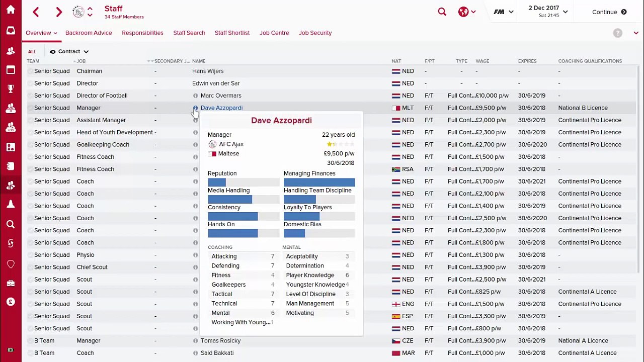The width and height of the screenshot is (644, 362).
Task: Open the briefcase Board icon in sidebar
Action: [x=11, y=283]
